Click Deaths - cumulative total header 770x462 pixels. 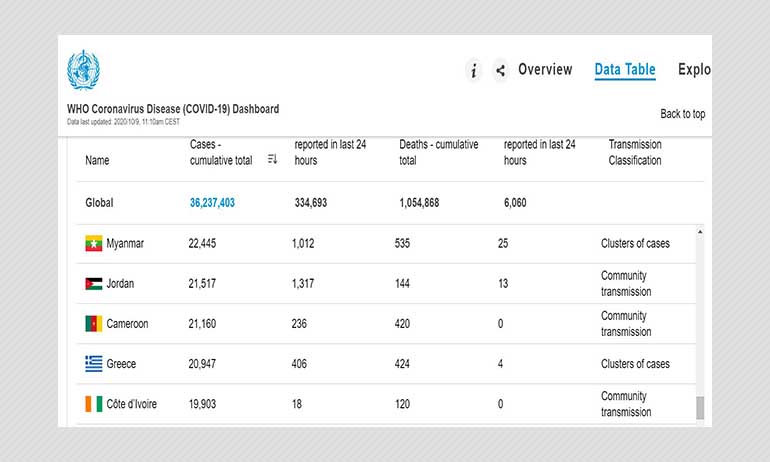pos(439,152)
